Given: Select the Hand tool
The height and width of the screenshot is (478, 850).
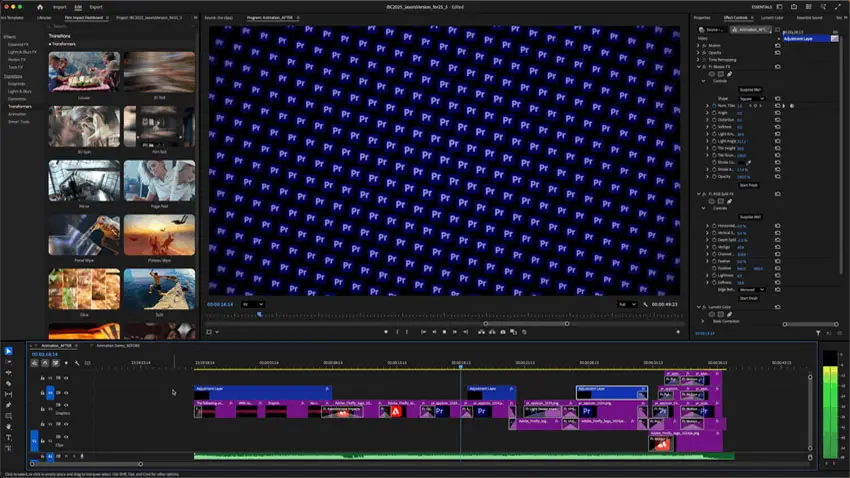Looking at the screenshot, I should click(x=8, y=427).
